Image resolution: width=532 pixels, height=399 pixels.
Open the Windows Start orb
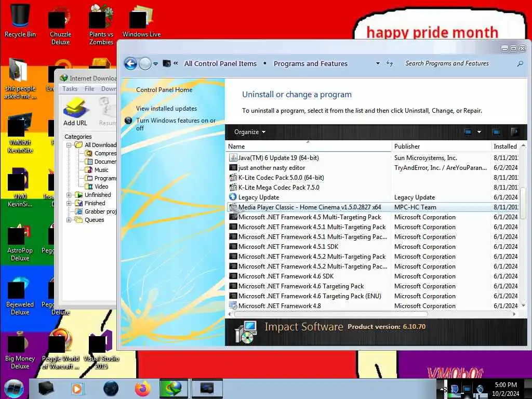pyautogui.click(x=14, y=389)
